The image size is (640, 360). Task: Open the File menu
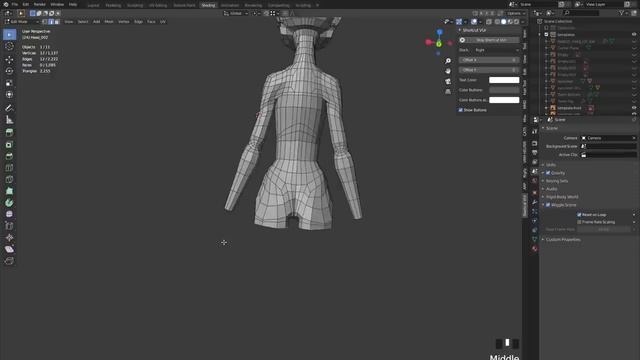15,4
